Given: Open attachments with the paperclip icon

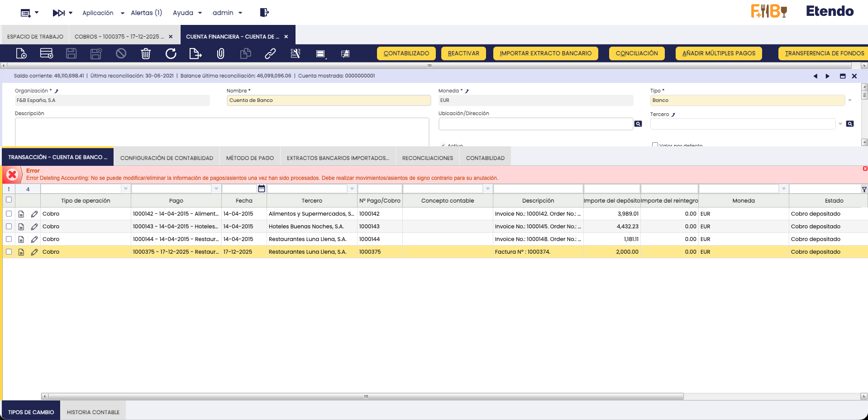Looking at the screenshot, I should (220, 53).
